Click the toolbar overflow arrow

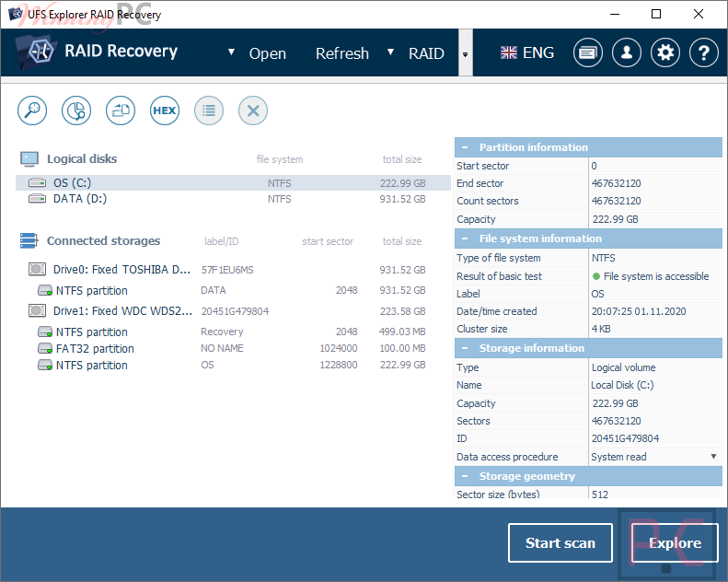click(x=465, y=55)
